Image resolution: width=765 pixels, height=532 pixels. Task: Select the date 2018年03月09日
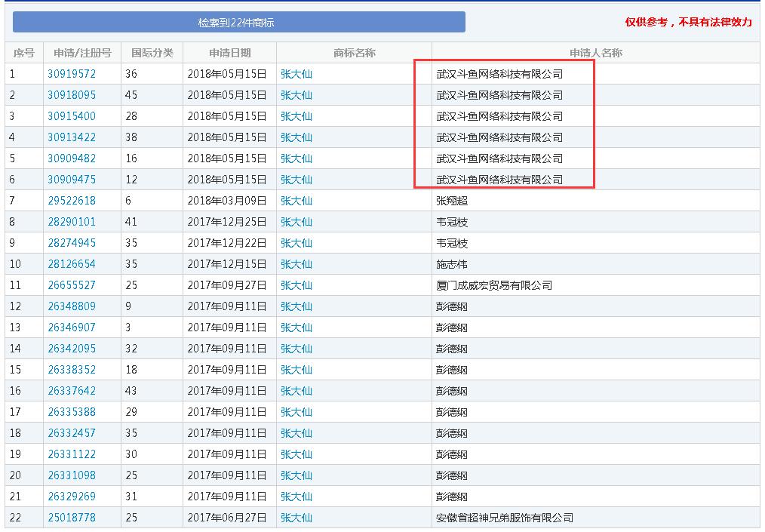point(227,201)
